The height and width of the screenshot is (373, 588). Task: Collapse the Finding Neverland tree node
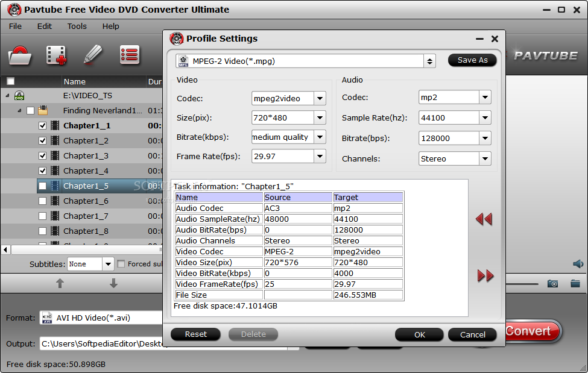pos(20,111)
